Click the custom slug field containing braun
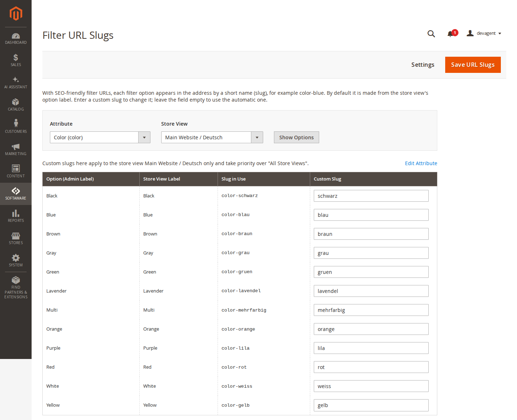This screenshot has height=420, width=517. click(x=371, y=234)
